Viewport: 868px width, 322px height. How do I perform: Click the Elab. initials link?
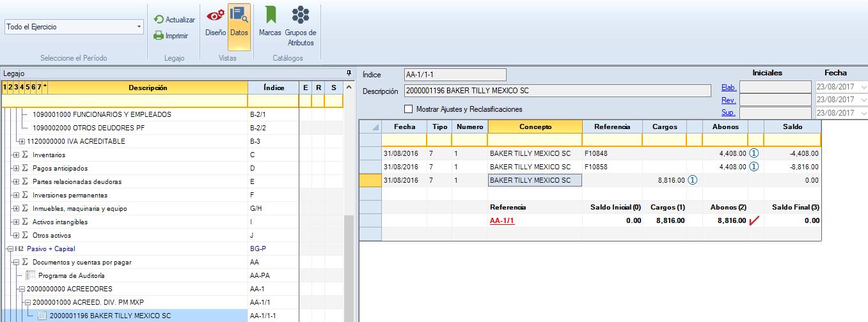pos(729,87)
